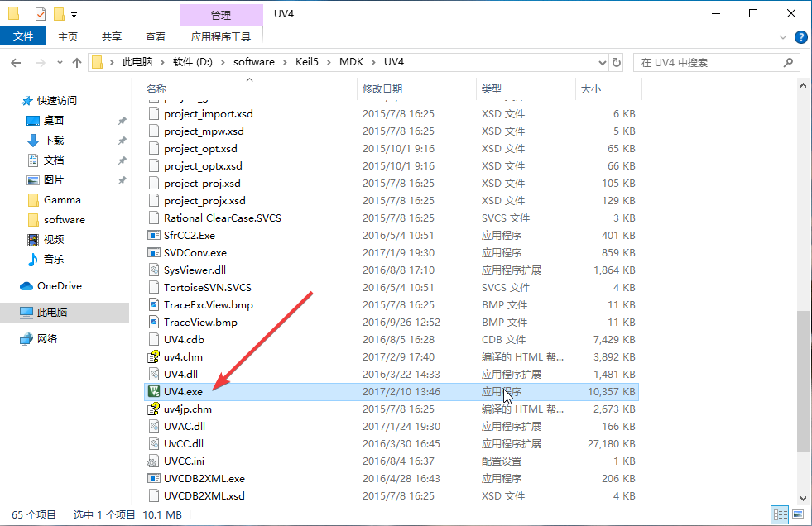Open the quick access toolbar customize dropdown

click(74, 15)
